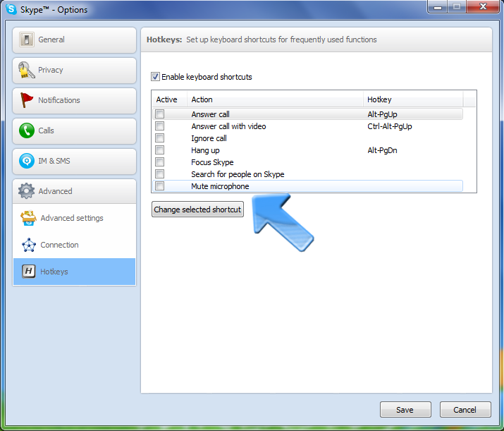Select 'Search for people on Skype' text
The height and width of the screenshot is (431, 504).
pos(238,174)
